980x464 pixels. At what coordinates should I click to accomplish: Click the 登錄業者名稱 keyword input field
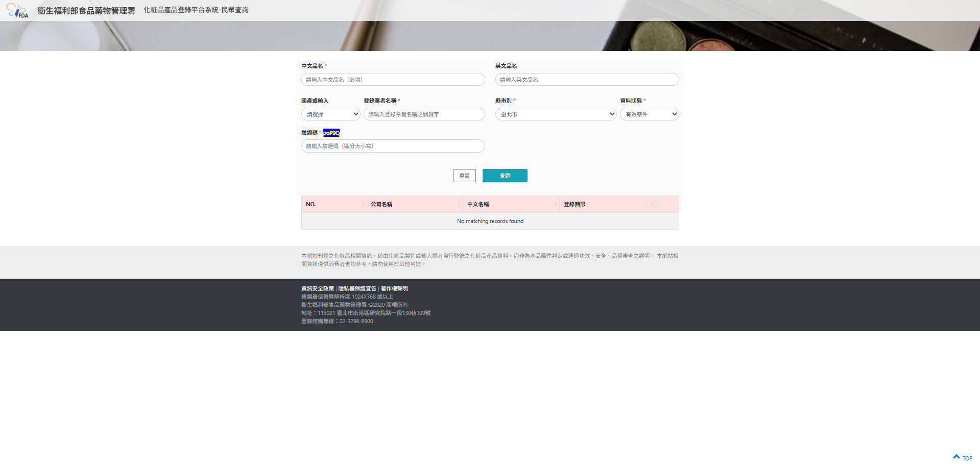click(x=424, y=114)
